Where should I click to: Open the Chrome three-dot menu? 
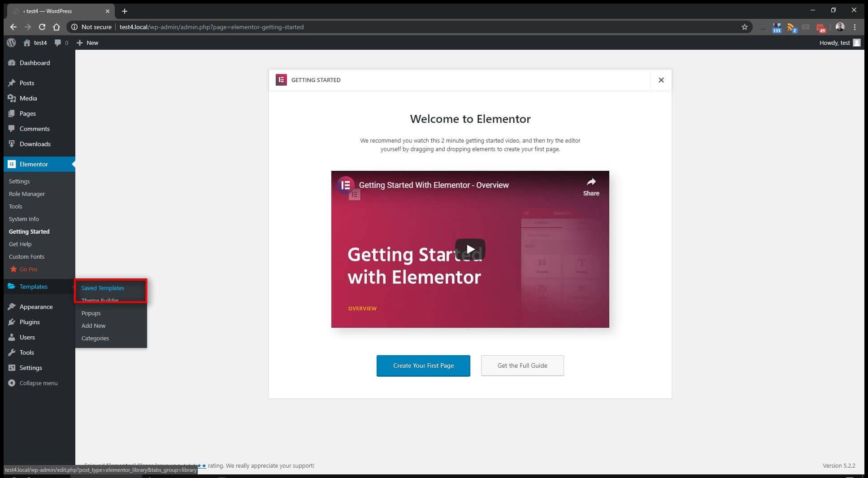click(x=855, y=27)
